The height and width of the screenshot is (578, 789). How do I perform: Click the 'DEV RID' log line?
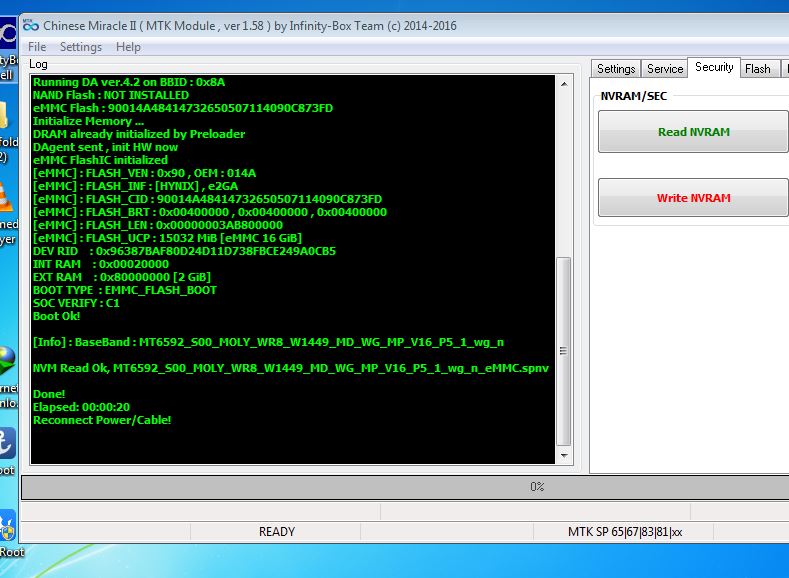184,251
